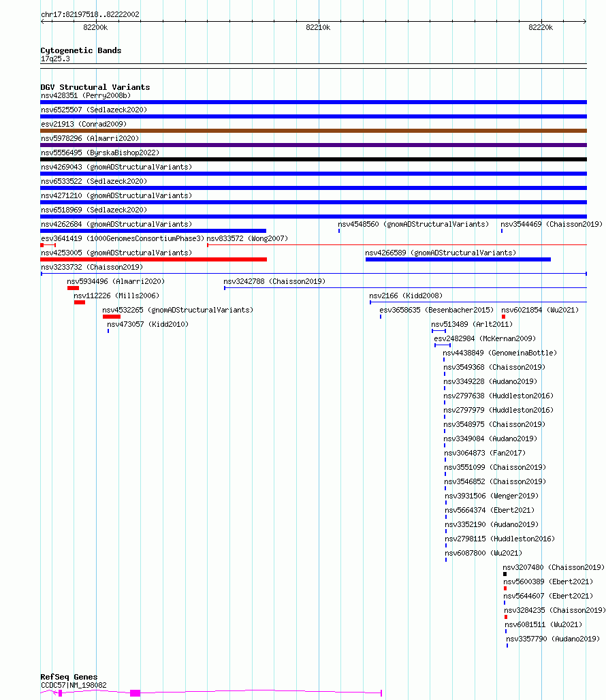Click the 82210k ruler position label
The height and width of the screenshot is (700, 606).
pyautogui.click(x=318, y=27)
